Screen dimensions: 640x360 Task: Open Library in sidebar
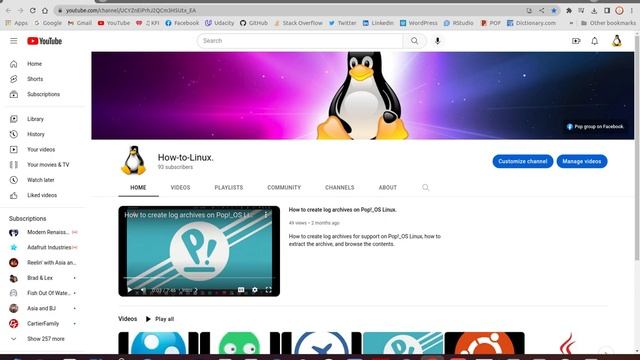click(x=43, y=119)
